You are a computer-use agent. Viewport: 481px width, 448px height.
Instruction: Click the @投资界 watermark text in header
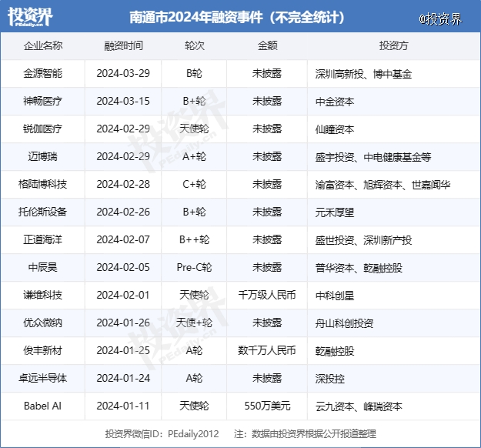[440, 19]
